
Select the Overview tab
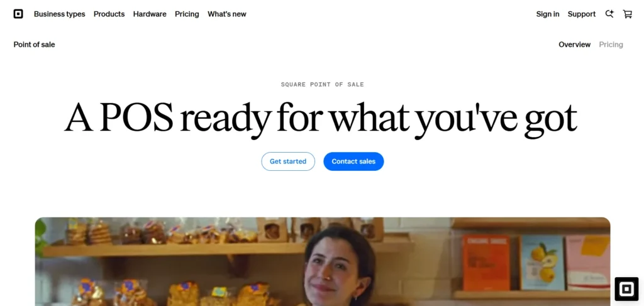click(x=574, y=45)
